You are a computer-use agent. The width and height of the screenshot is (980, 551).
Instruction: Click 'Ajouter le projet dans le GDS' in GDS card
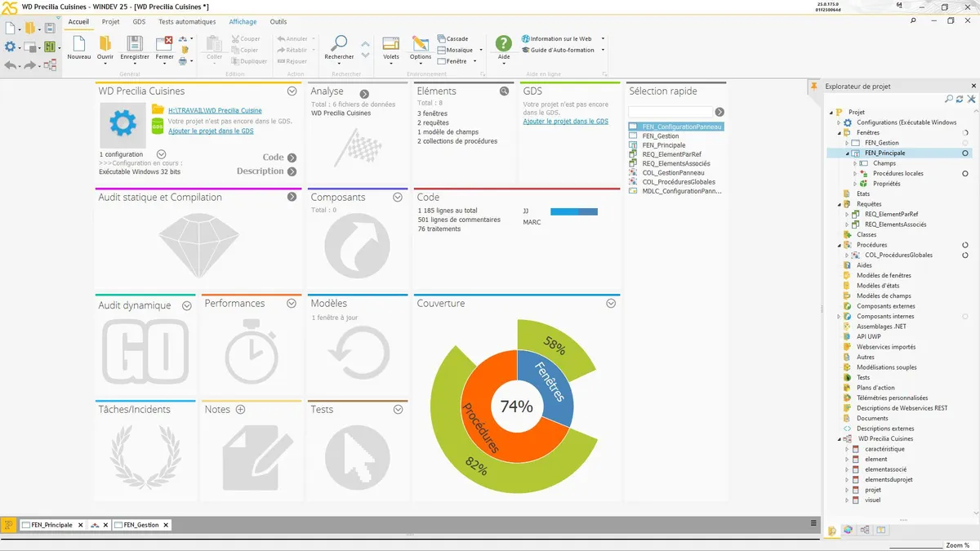(565, 122)
